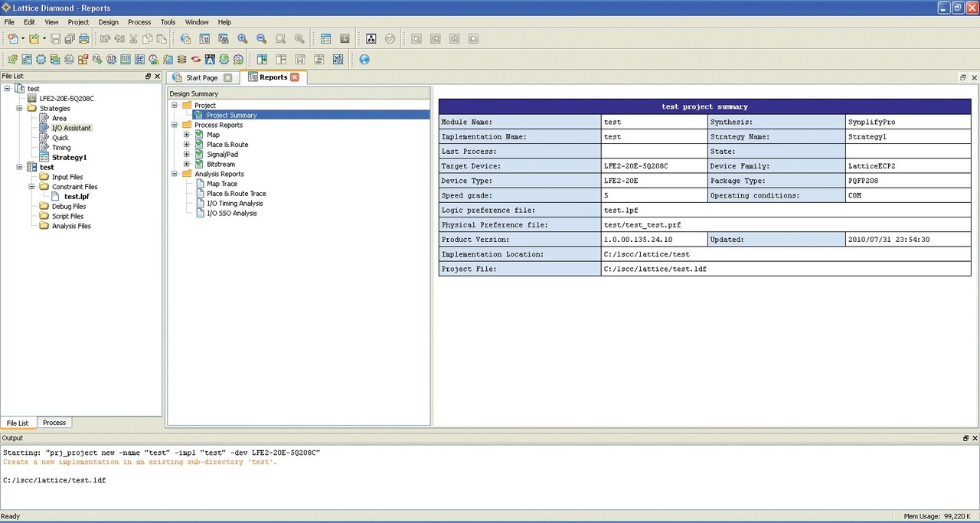The image size is (980, 523).
Task: Click the LatticeECP2 device family cell
Action: point(907,166)
